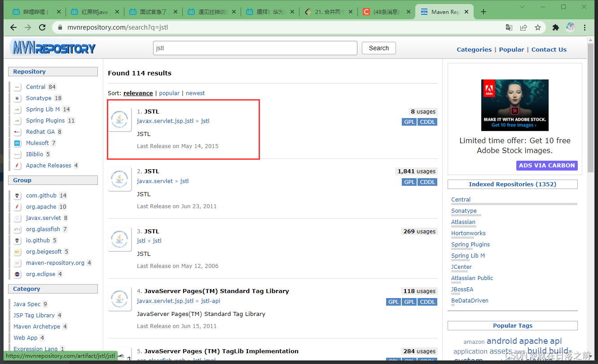The width and height of the screenshot is (598, 364).
Task: Open Popular link in header
Action: [x=511, y=49]
